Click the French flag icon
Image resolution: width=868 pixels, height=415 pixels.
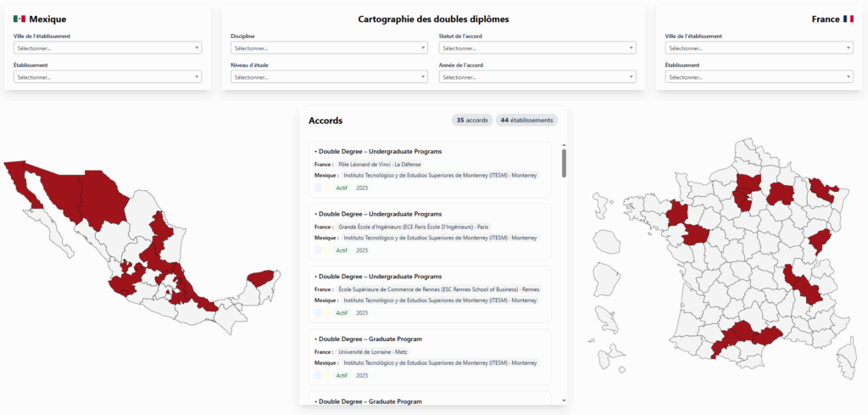tap(848, 19)
